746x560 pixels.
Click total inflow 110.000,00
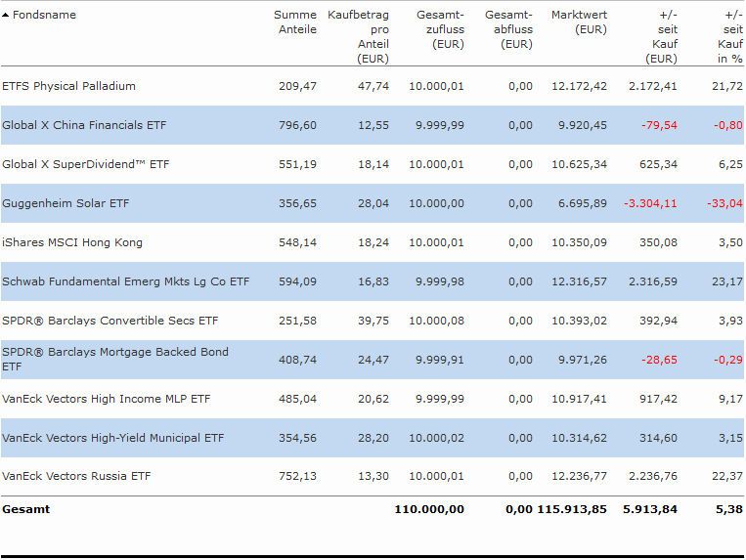429,509
